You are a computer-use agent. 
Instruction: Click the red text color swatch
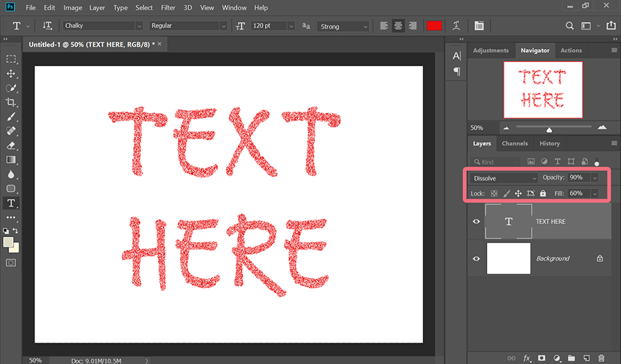coord(434,26)
